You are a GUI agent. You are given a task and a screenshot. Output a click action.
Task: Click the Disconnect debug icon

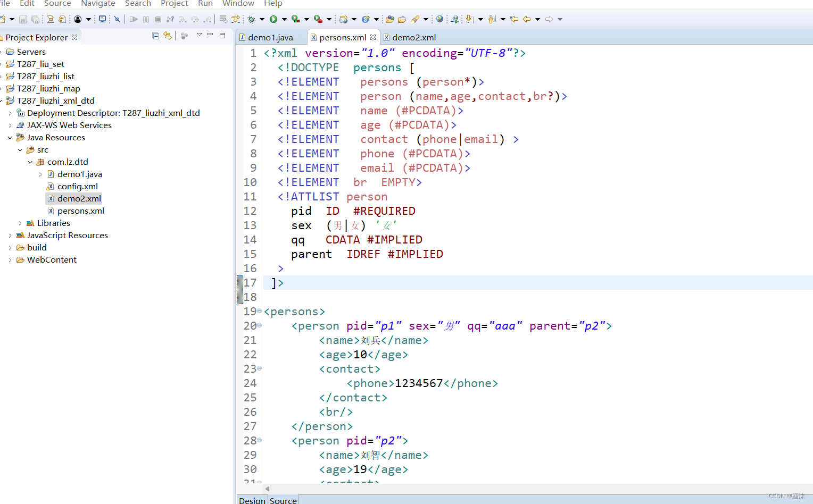(x=170, y=19)
